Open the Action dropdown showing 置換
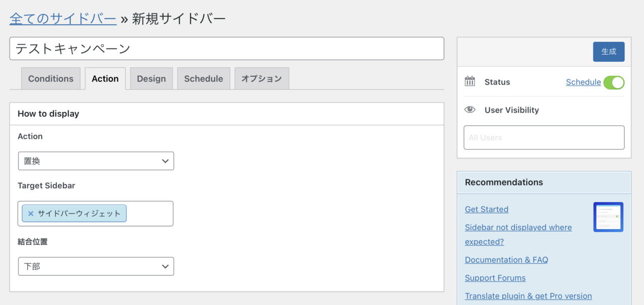Viewport: 644px width, 305px height. (x=96, y=161)
